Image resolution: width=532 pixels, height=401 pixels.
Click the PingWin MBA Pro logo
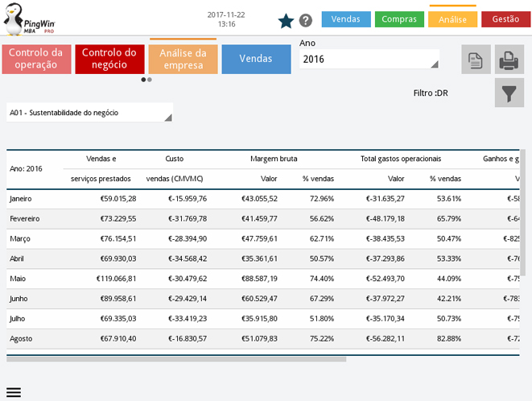pos(28,19)
